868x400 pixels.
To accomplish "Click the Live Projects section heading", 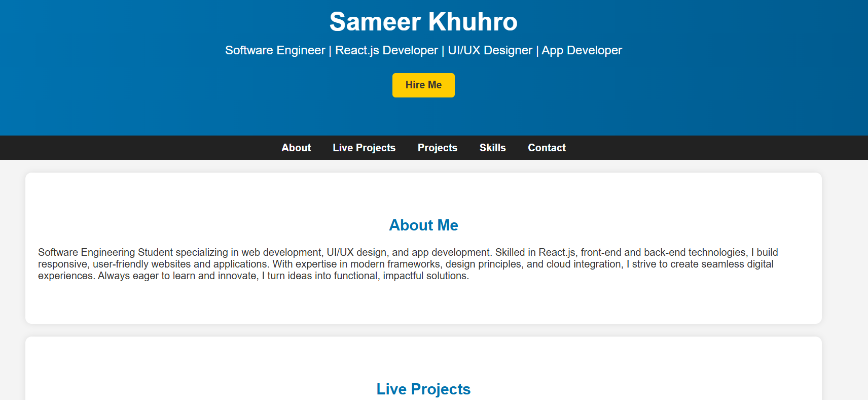I will (x=423, y=389).
